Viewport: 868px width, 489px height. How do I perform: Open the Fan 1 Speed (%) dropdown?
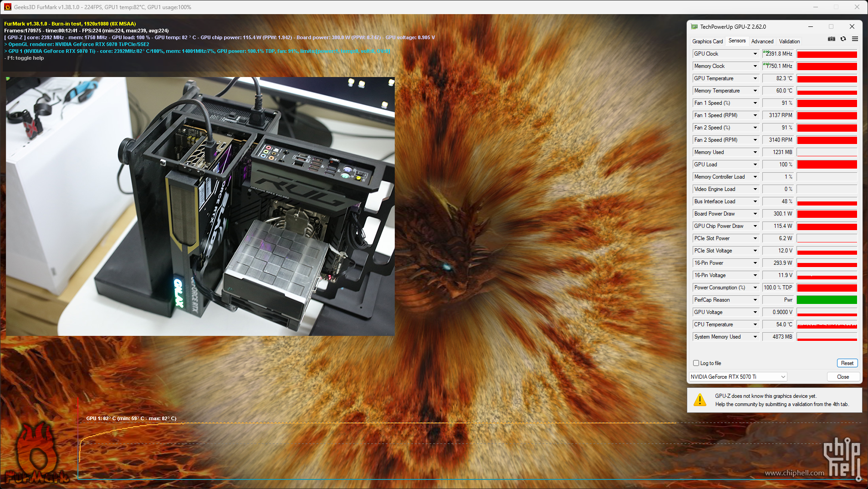pos(755,103)
